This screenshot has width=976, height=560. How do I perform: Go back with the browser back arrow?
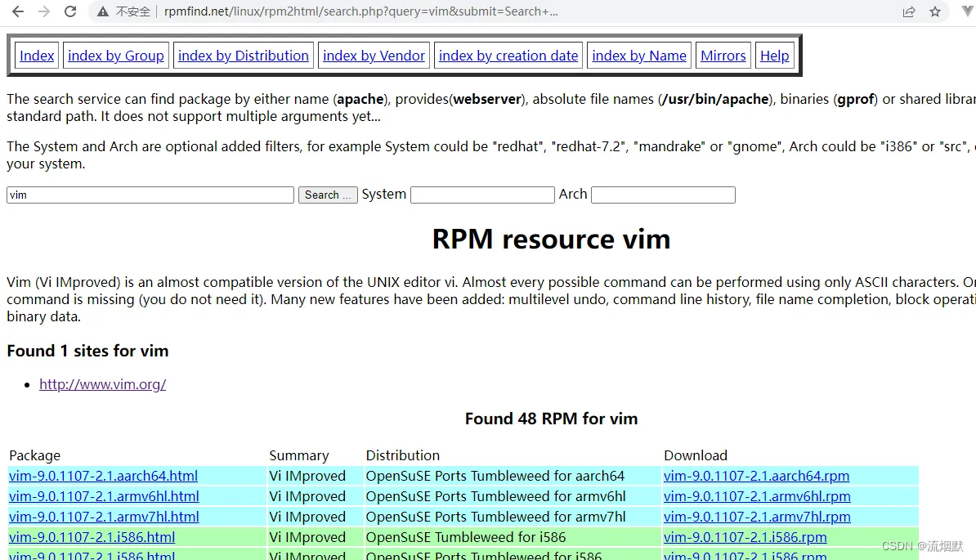(18, 11)
